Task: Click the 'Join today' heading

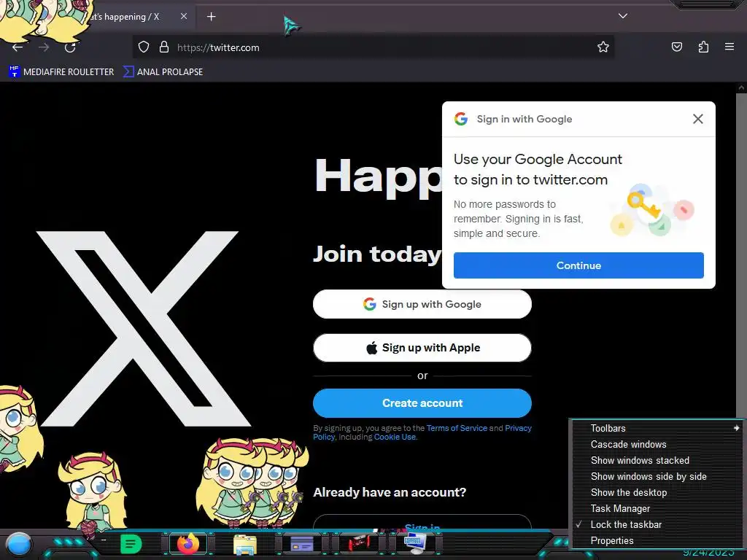Action: tap(378, 254)
